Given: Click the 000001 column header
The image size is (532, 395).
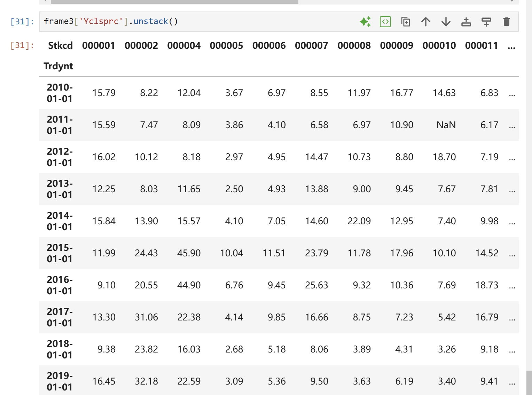Looking at the screenshot, I should click(99, 46).
